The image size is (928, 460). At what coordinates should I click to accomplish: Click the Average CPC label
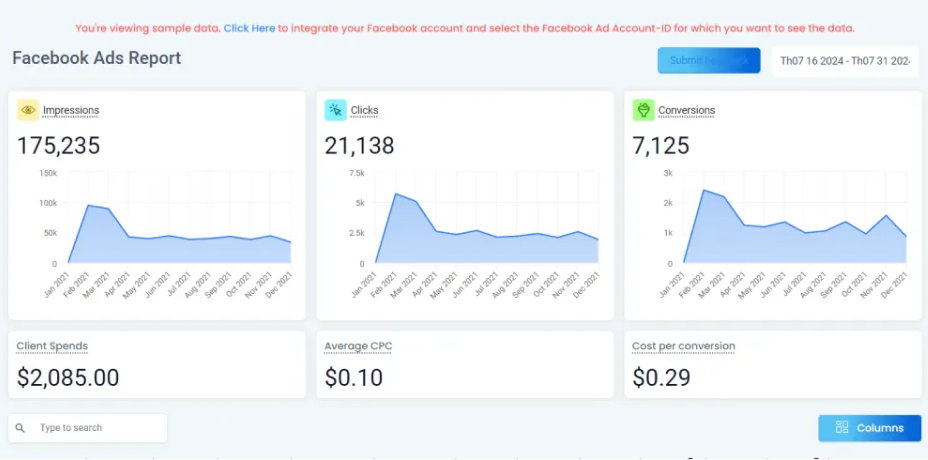click(x=358, y=346)
